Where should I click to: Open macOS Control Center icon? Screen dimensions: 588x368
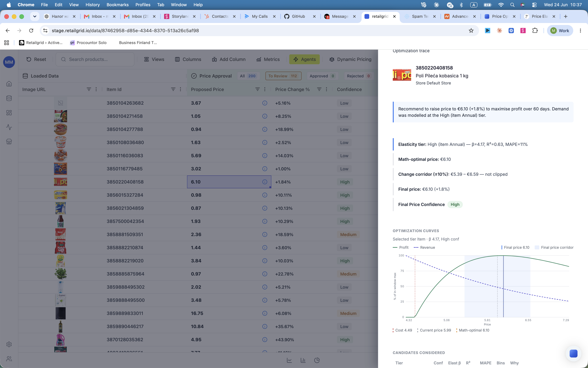(534, 5)
